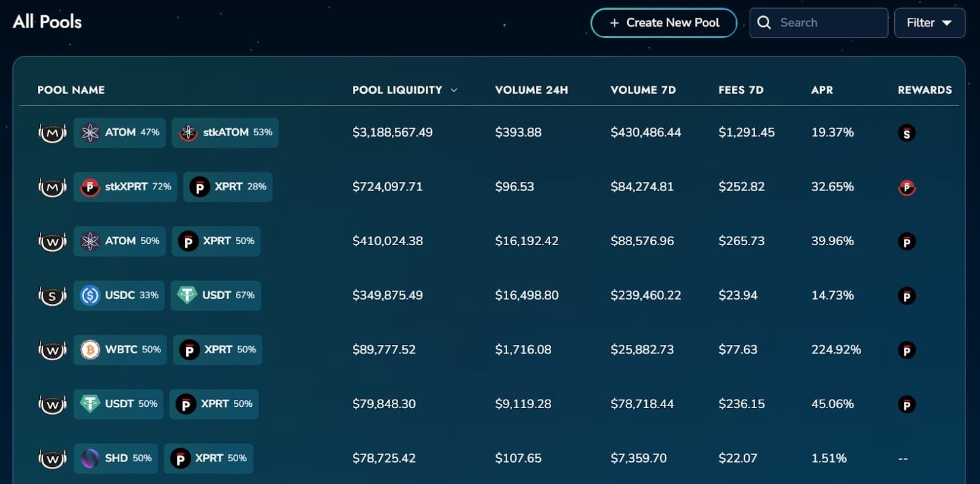Click the W pool-type icon in WBTC row

pyautogui.click(x=52, y=350)
